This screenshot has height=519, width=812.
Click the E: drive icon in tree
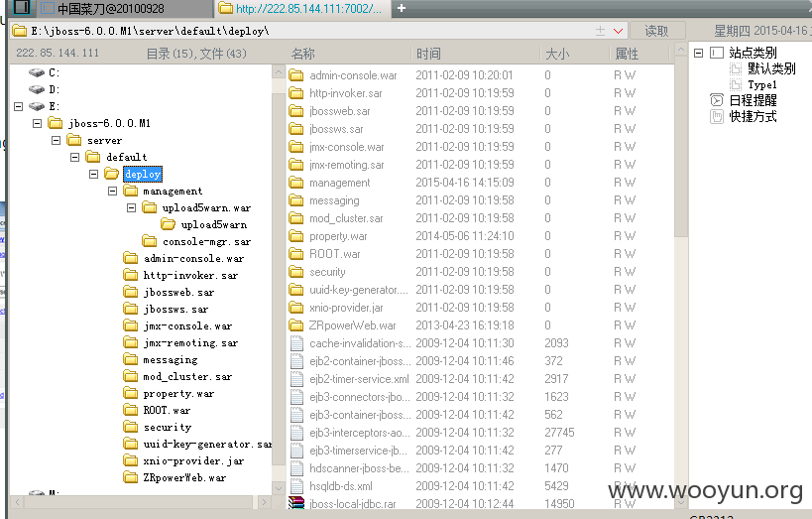pos(37,106)
